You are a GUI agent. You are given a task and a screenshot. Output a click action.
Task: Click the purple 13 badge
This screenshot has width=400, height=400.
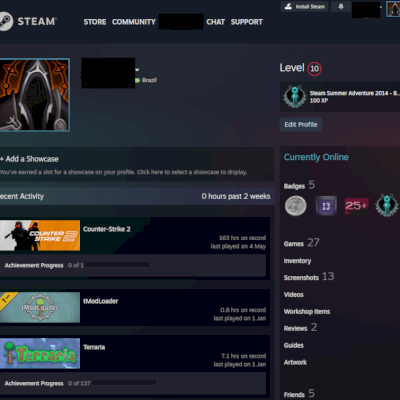pos(326,206)
